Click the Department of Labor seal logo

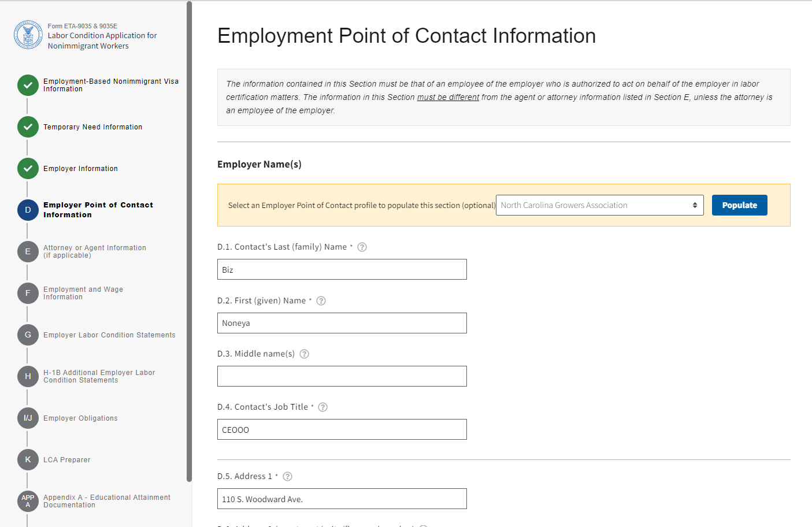(28, 35)
